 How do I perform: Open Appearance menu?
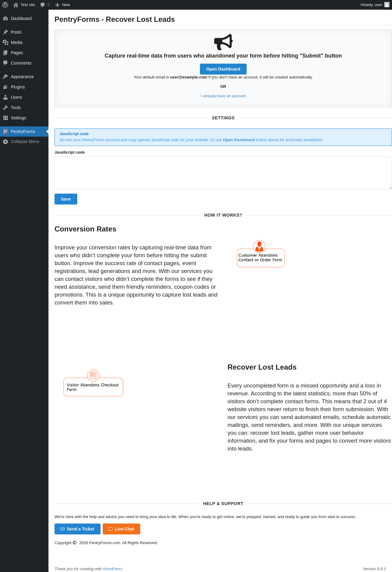(24, 77)
